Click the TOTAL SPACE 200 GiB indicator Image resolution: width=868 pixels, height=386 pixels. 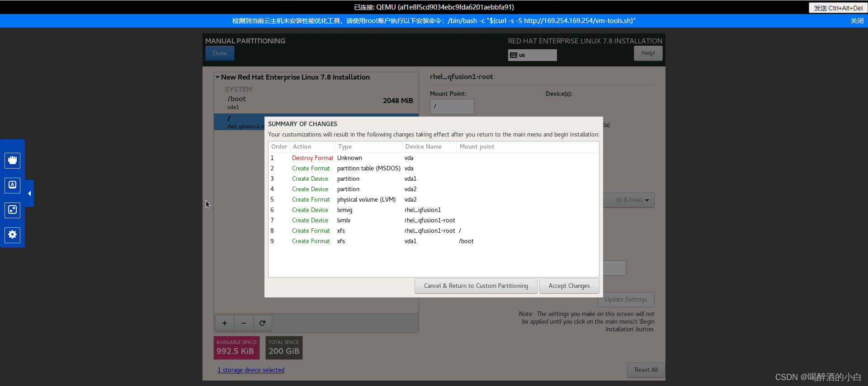pos(284,348)
